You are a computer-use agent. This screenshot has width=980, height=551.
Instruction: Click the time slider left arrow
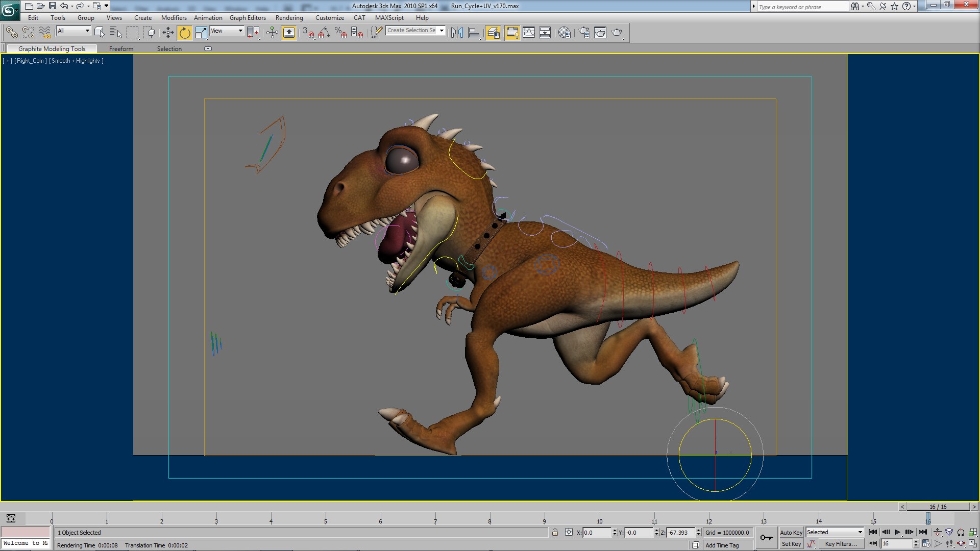tap(902, 507)
